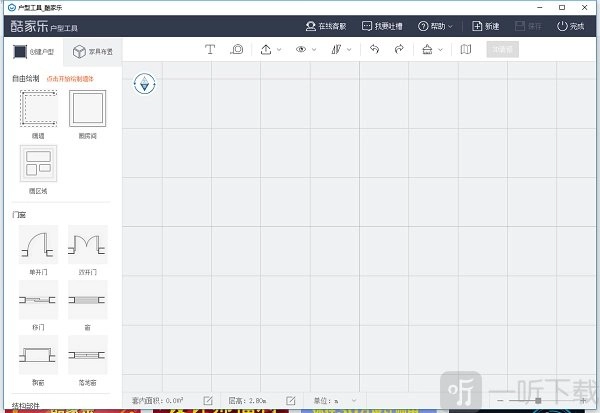
Task: Click the redo arrow icon
Action: 399,49
